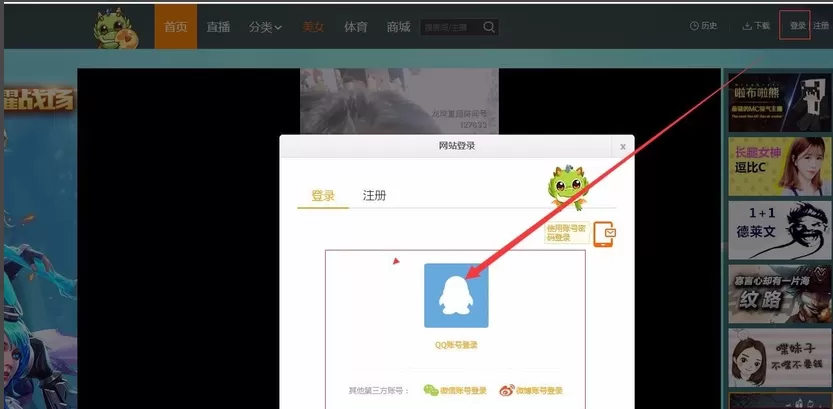The image size is (833, 409).
Task: Open viewing 历史 history
Action: pyautogui.click(x=703, y=25)
